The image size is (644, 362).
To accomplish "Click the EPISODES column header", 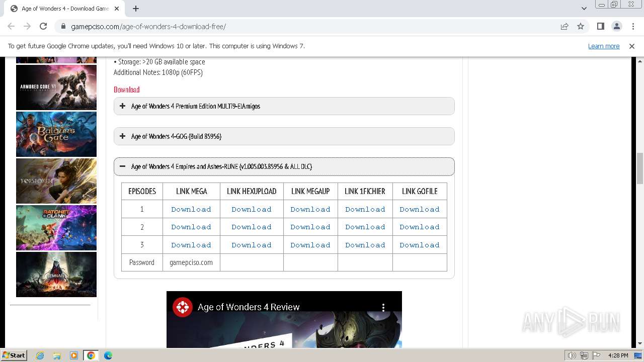I will pos(142,191).
